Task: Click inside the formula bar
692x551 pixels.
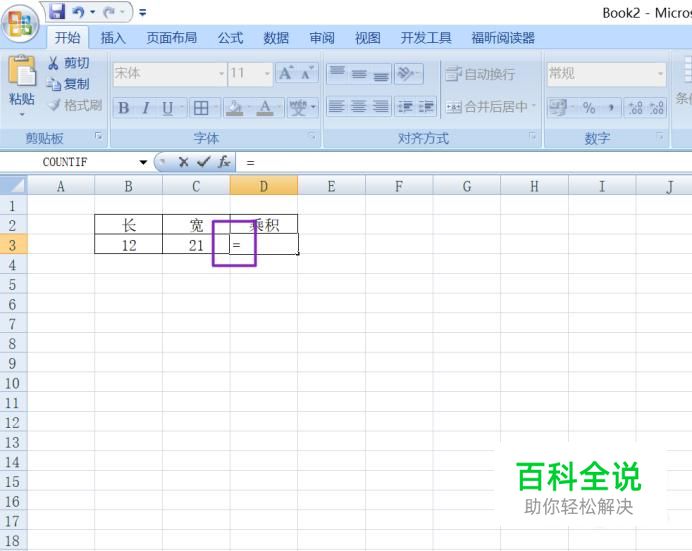Action: point(464,163)
